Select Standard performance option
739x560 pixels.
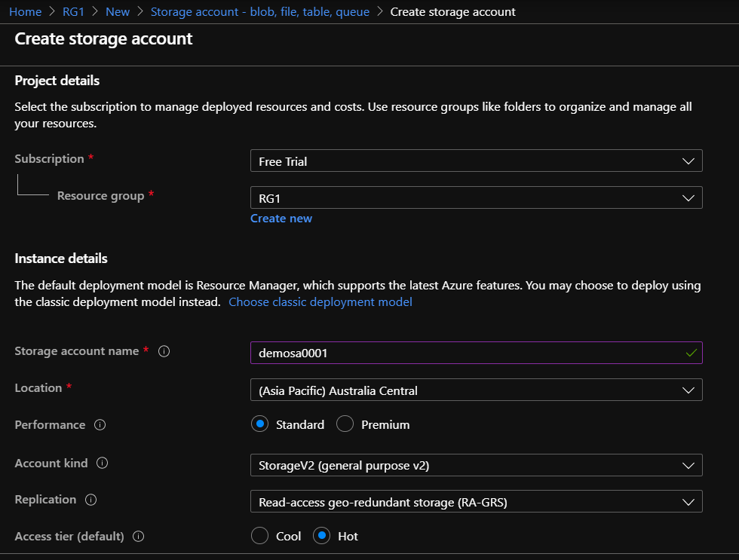tap(260, 424)
